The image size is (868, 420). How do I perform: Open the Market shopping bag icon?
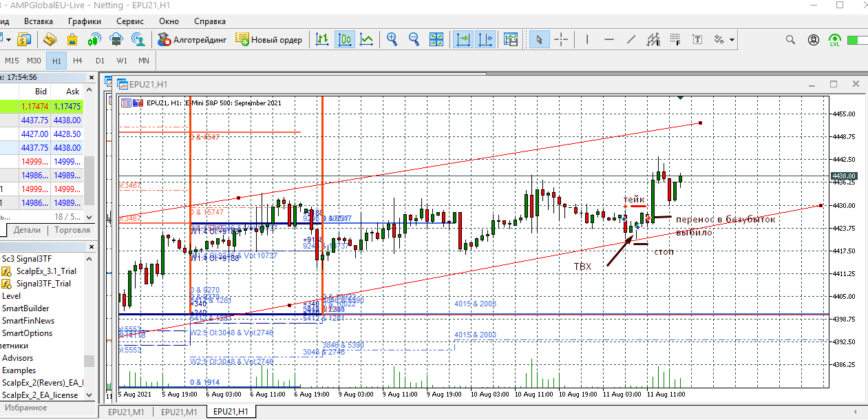pos(72,39)
